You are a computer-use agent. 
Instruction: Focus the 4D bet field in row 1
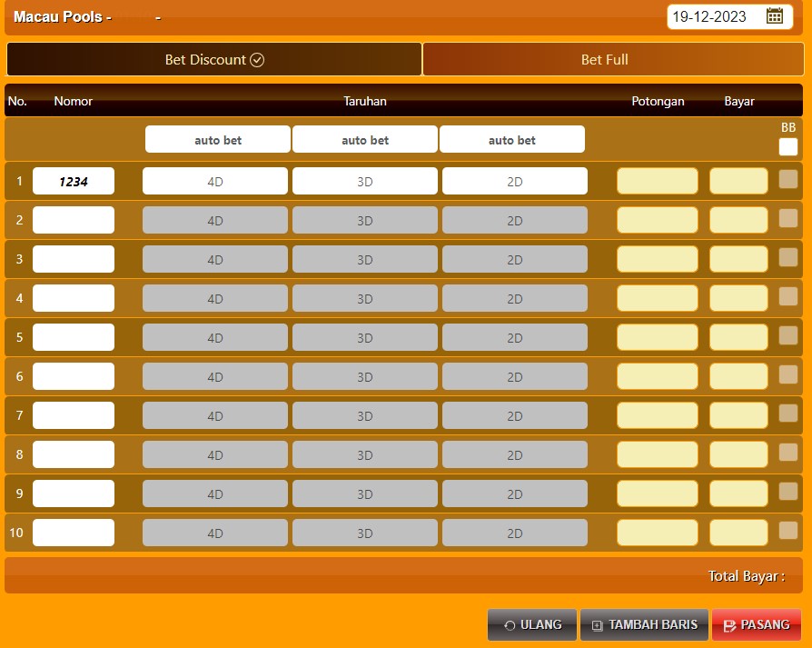pyautogui.click(x=215, y=181)
